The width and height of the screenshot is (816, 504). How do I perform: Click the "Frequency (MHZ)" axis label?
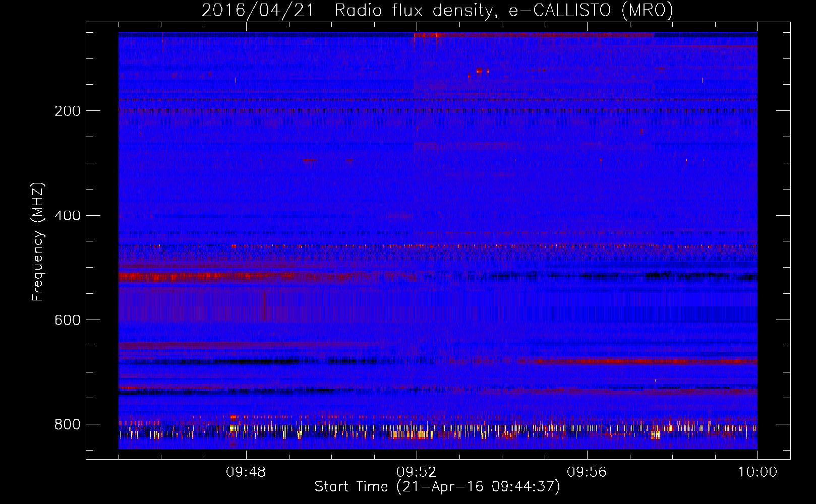[38, 242]
